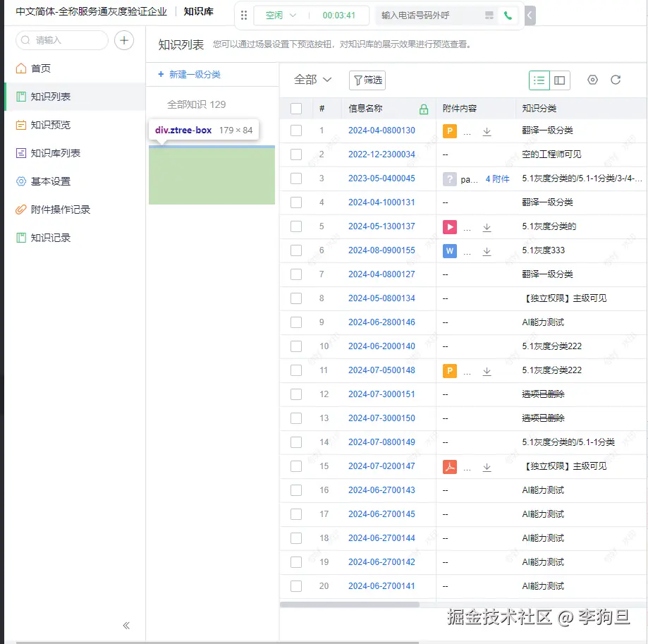Click 新建一级分类 link
Image resolution: width=648 pixels, height=644 pixels.
click(189, 74)
